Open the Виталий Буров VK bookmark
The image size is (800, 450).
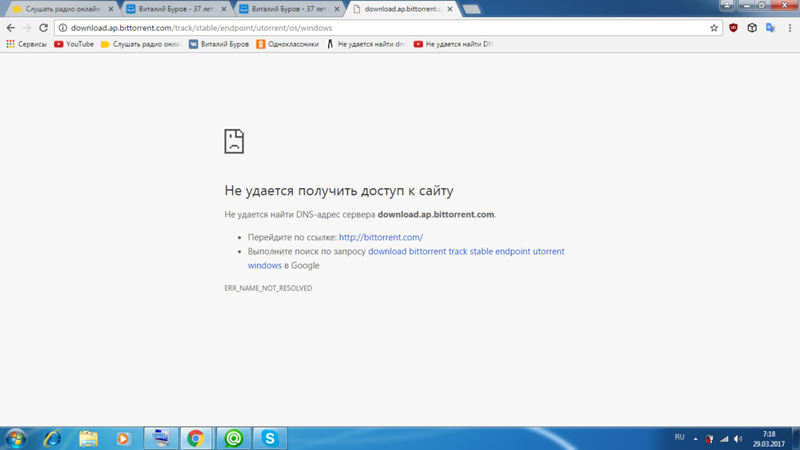(x=219, y=44)
